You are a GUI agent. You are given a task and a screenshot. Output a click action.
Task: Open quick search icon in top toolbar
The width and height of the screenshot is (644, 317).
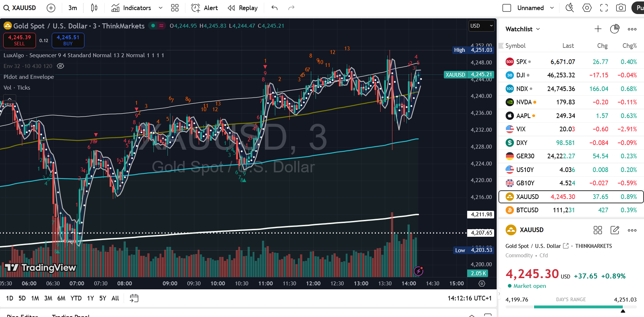point(570,8)
